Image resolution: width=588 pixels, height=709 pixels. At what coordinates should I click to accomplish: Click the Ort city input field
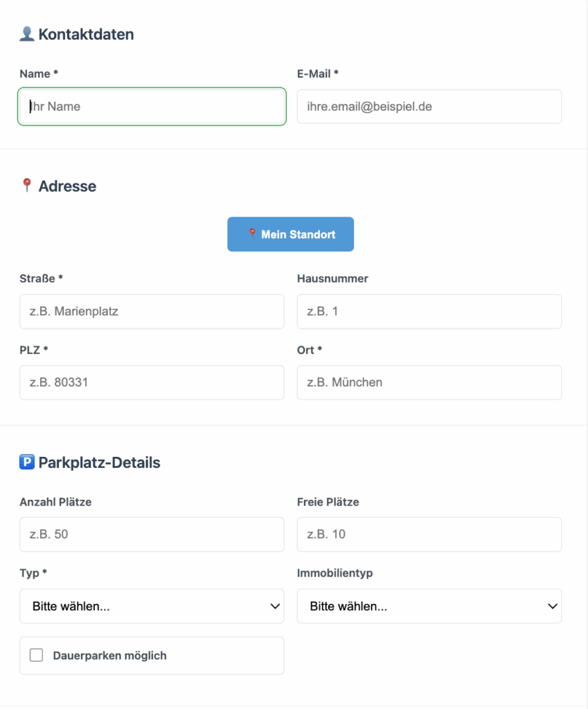429,382
